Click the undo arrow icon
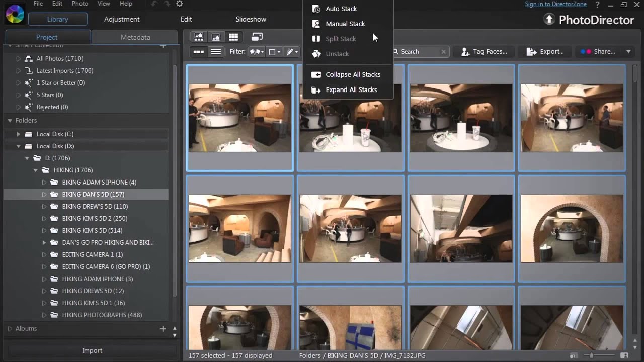The height and width of the screenshot is (362, 644). [x=154, y=4]
